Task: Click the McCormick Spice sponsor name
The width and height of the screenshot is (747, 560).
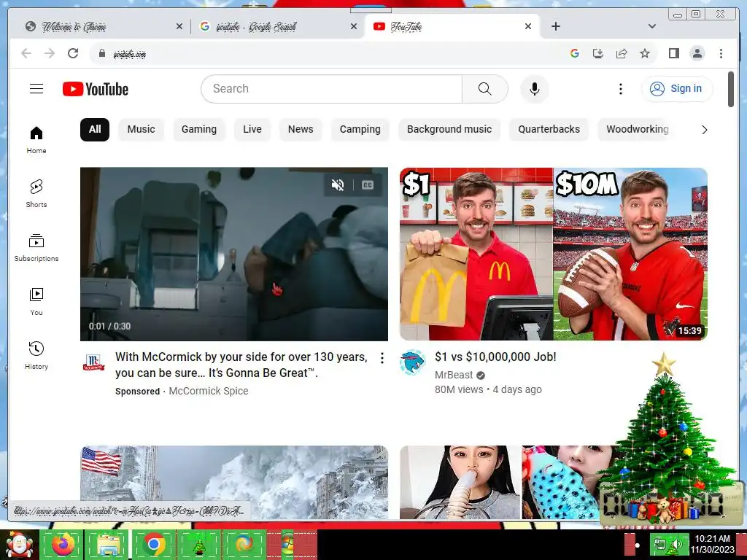Action: tap(209, 391)
